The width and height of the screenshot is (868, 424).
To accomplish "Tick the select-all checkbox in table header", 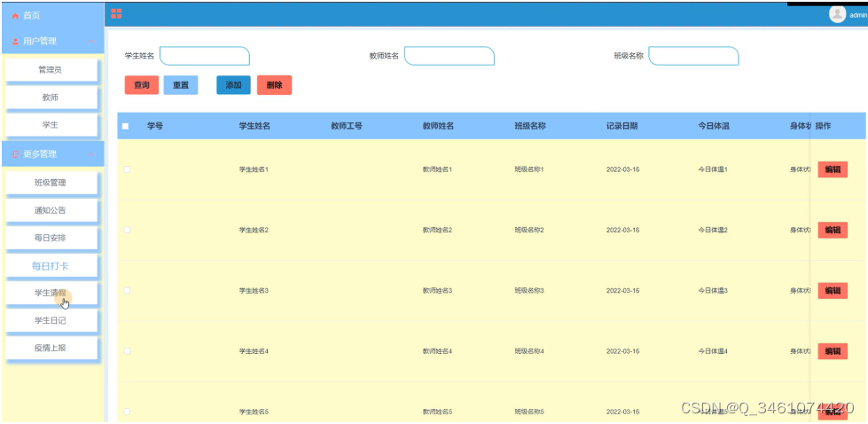I will [126, 126].
